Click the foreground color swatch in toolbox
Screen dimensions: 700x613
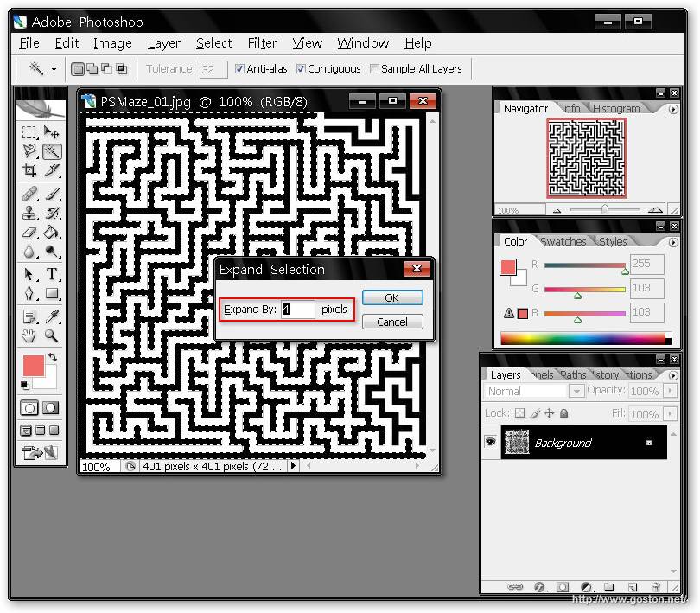(34, 366)
